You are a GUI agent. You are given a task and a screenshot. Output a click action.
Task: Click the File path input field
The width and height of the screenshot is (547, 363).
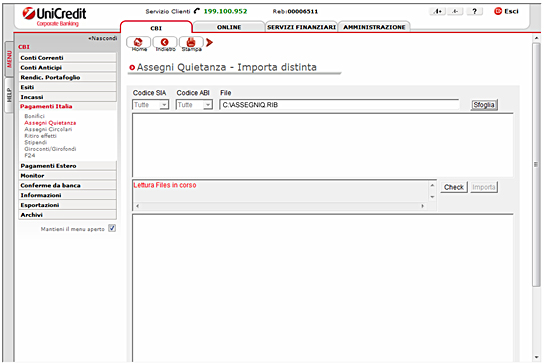click(x=339, y=105)
